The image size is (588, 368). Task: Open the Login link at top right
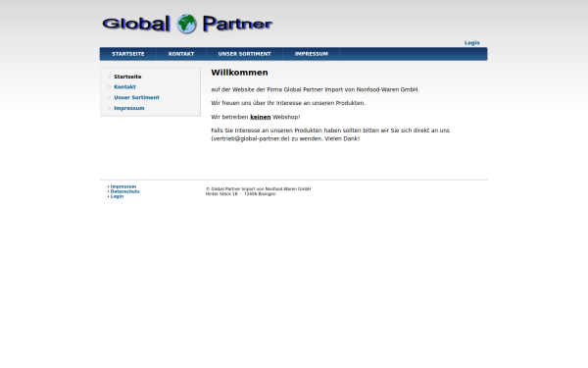pos(471,43)
